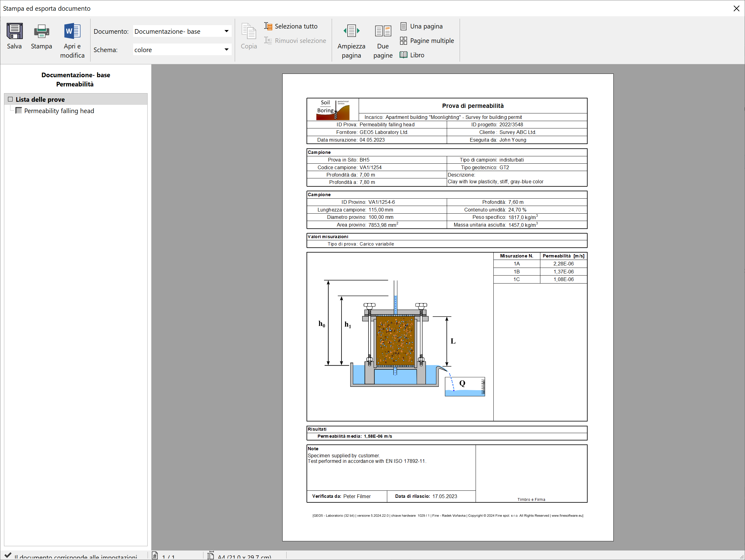The image size is (745, 560).
Task: Open the Schema colore dropdown
Action: tap(226, 50)
